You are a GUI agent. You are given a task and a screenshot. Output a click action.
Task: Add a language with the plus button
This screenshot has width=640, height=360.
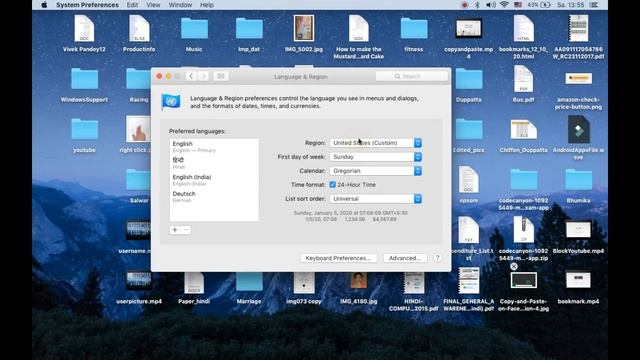tap(175, 230)
